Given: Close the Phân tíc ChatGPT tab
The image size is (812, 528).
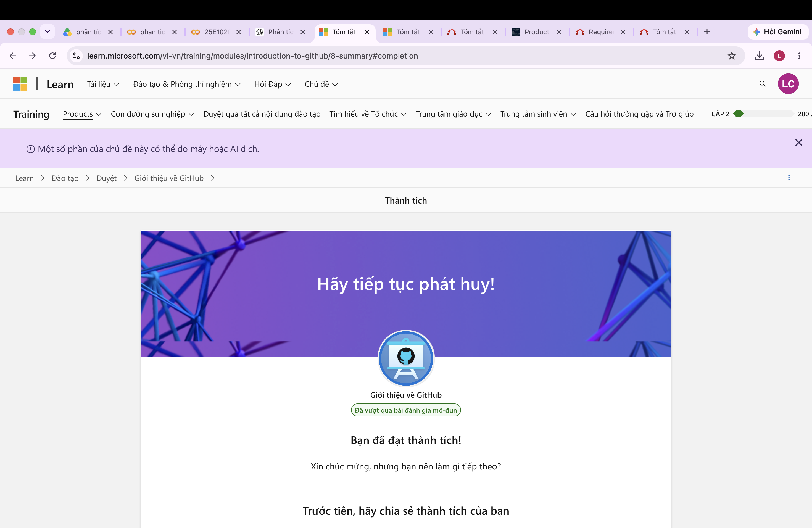Looking at the screenshot, I should 303,32.
